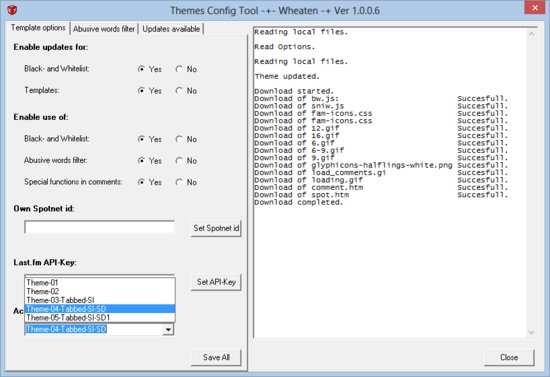Image resolution: width=550 pixels, height=377 pixels.
Task: Close the window with the red X
Action: 535,7
